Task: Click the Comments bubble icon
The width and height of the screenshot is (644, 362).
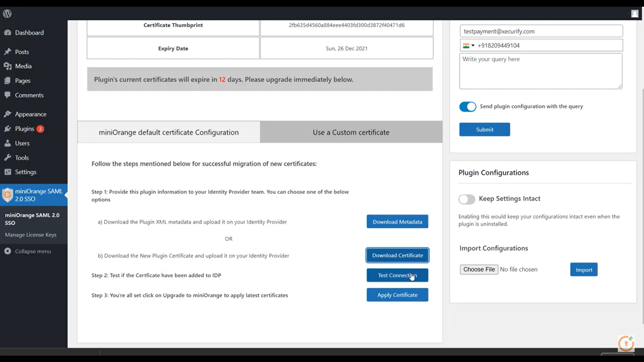Action: [8, 95]
